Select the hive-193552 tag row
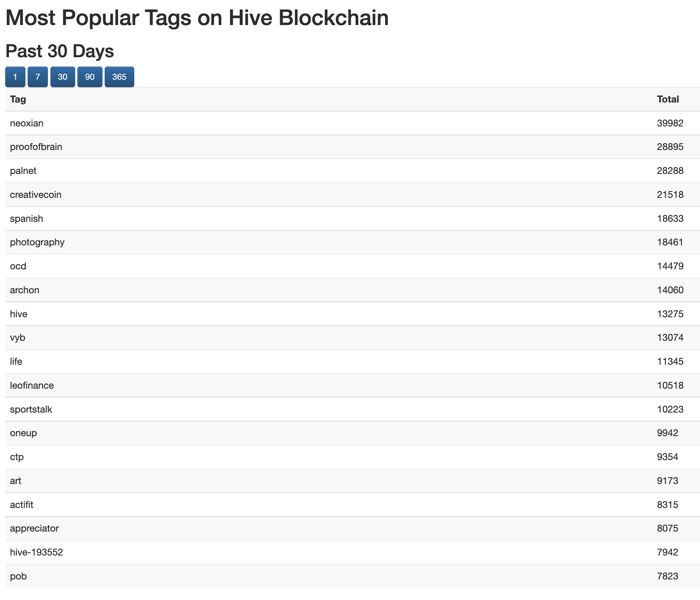 point(353,552)
